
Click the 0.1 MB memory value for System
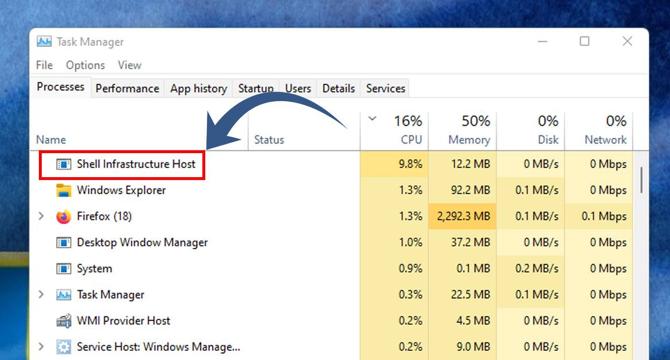[x=473, y=269]
